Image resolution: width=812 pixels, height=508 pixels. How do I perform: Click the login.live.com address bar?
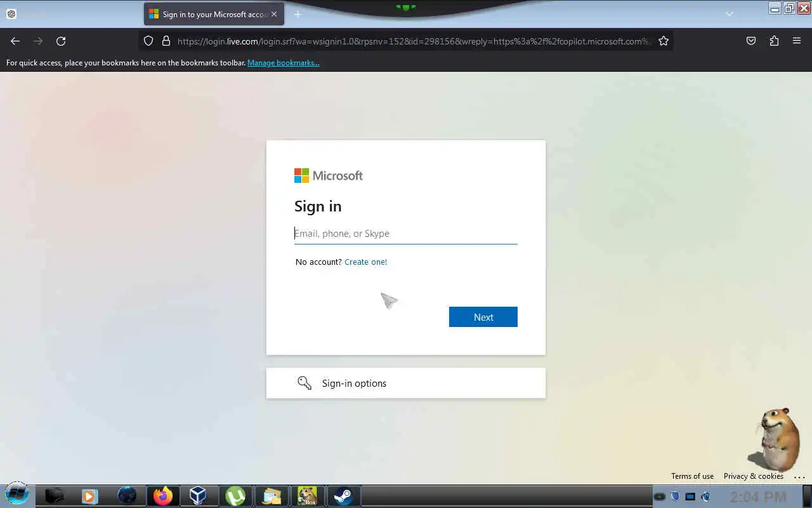click(414, 41)
